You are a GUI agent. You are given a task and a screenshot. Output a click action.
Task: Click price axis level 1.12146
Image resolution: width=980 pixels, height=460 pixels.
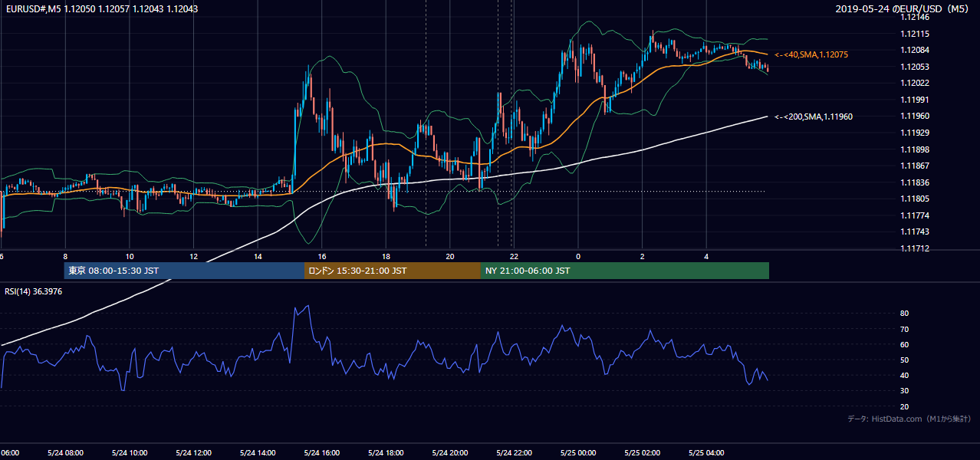click(916, 17)
